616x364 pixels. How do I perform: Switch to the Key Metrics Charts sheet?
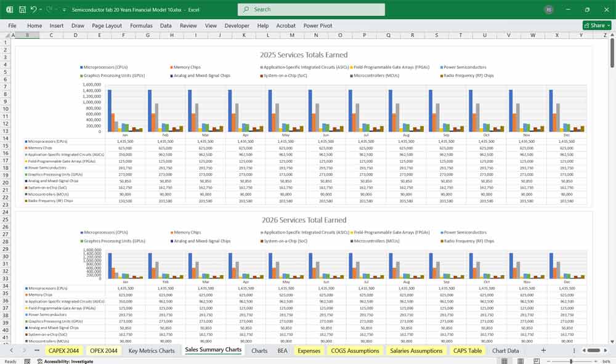pos(152,350)
